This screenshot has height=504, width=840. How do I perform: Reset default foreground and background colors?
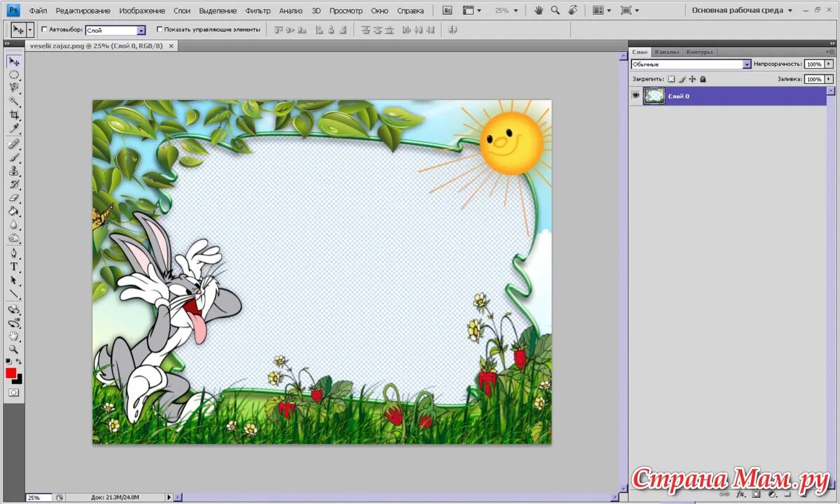(x=8, y=362)
